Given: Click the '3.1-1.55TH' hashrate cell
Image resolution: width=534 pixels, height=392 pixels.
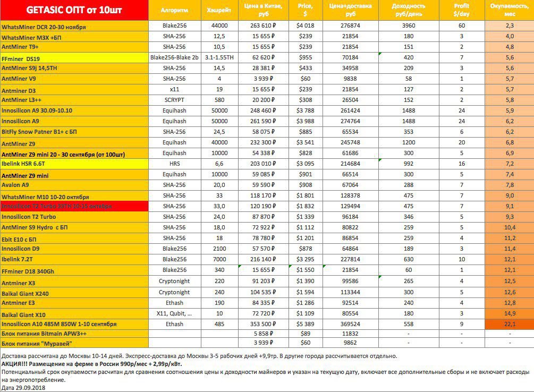Looking at the screenshot, I should (219, 57).
